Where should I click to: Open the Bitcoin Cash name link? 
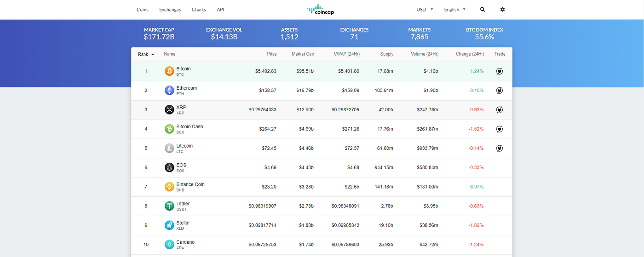[x=190, y=126]
